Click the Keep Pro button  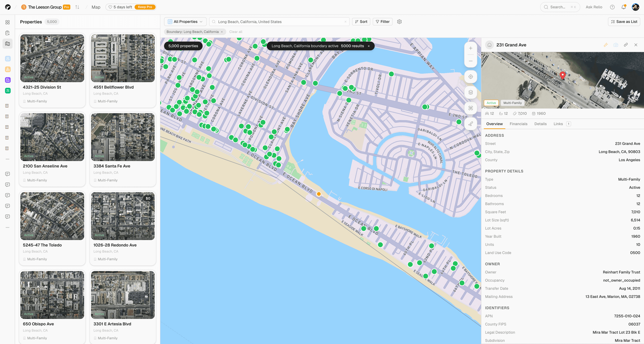(145, 7)
